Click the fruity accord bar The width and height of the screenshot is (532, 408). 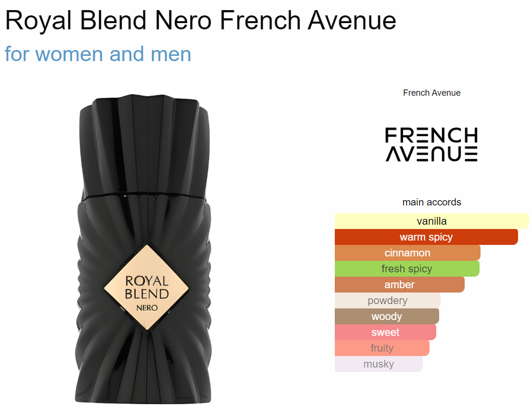[382, 348]
